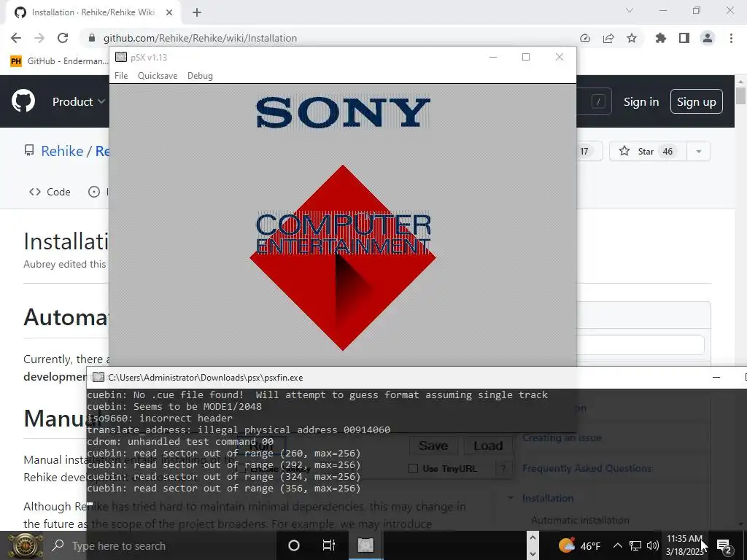Open GitHub - Enderman bookmark
747x560 pixels.
pyautogui.click(x=59, y=61)
